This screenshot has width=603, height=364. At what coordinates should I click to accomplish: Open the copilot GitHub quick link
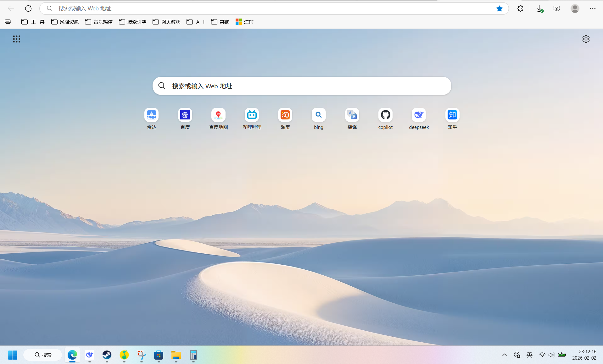click(385, 119)
